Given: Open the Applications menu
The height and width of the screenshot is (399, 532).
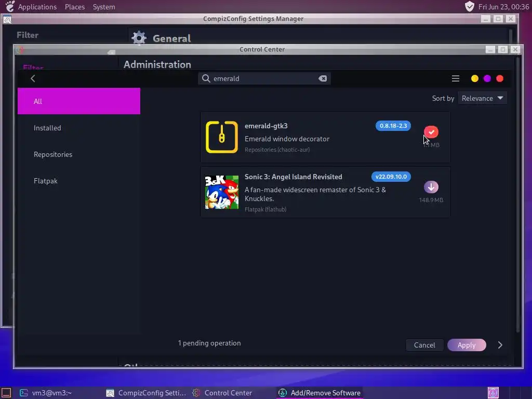Looking at the screenshot, I should 37,7.
